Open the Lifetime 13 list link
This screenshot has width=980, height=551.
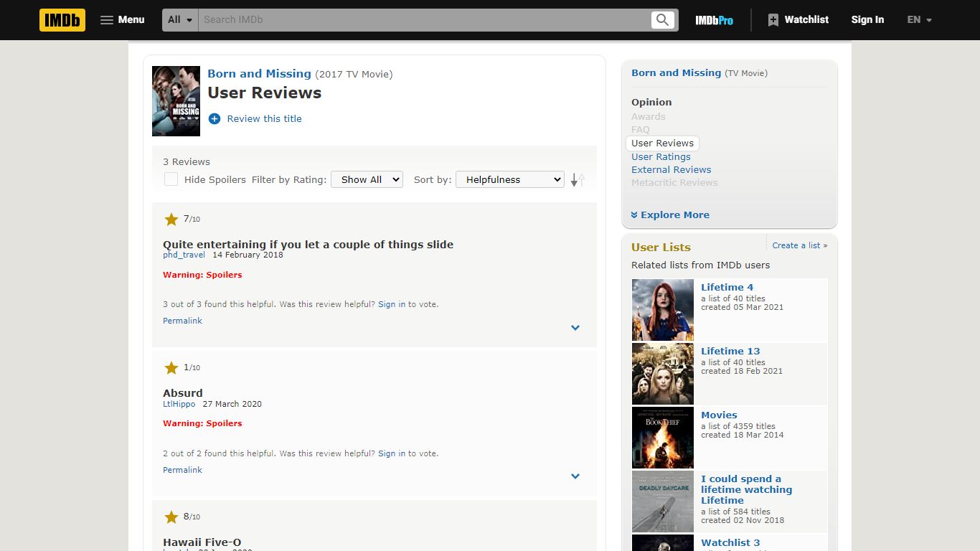tap(730, 352)
